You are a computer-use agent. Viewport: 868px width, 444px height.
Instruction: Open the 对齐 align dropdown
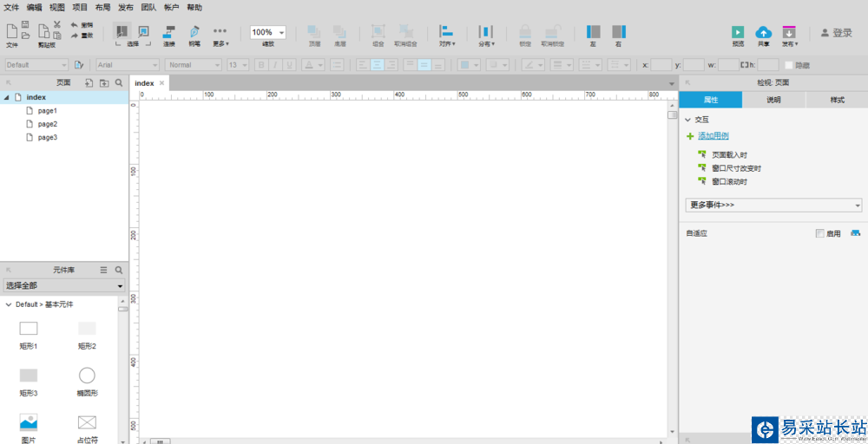coord(447,36)
